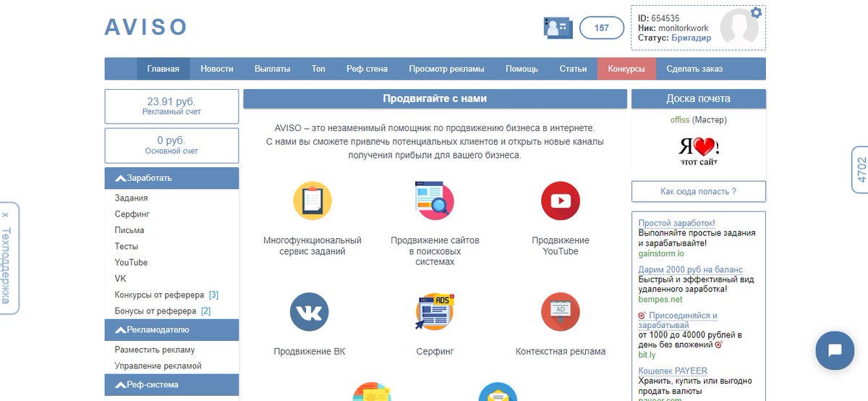Open Серфинг in the sidebar
This screenshot has height=401, width=868.
pyautogui.click(x=132, y=214)
